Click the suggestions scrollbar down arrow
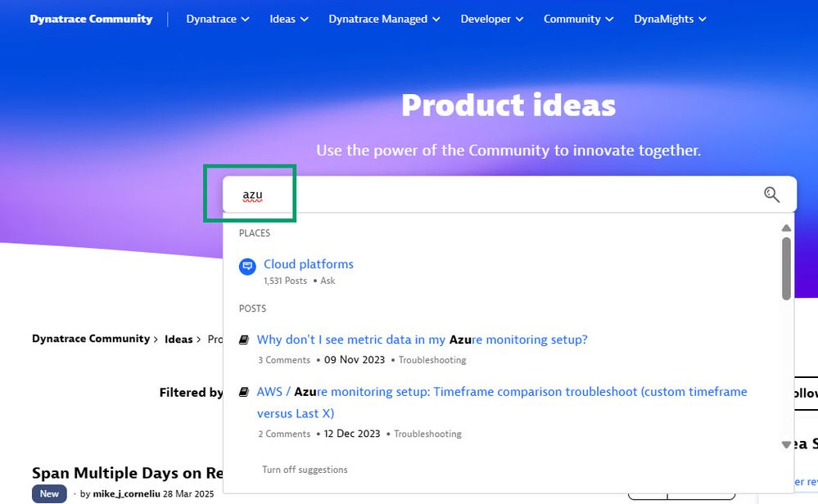 (x=786, y=444)
